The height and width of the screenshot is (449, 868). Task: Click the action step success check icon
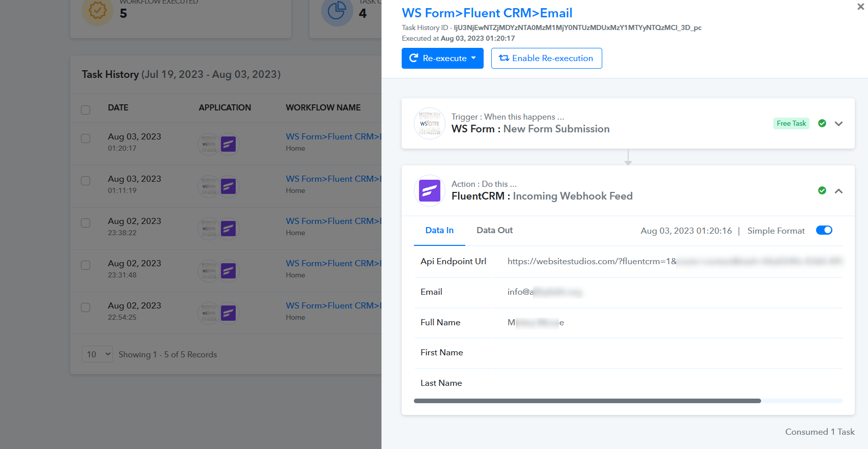tap(822, 190)
